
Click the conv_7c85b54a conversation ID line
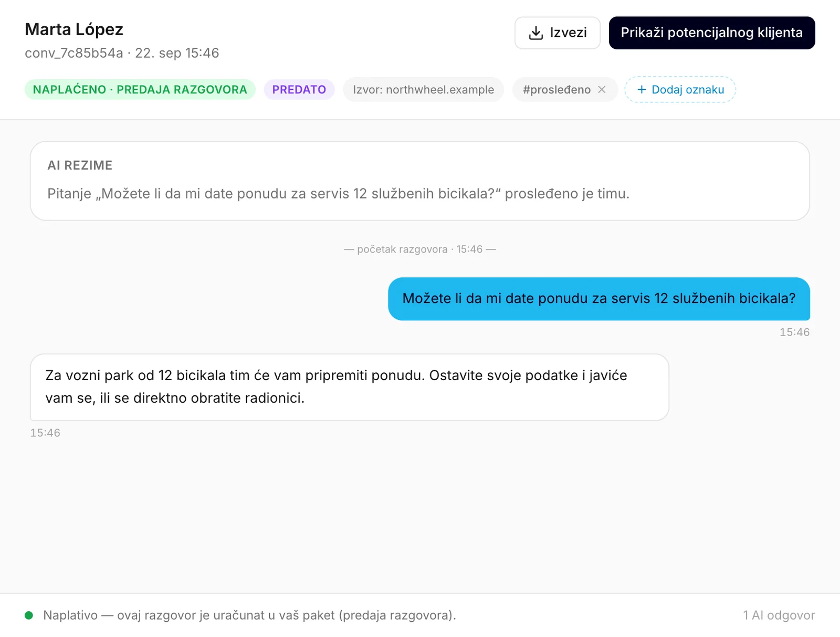pos(122,53)
